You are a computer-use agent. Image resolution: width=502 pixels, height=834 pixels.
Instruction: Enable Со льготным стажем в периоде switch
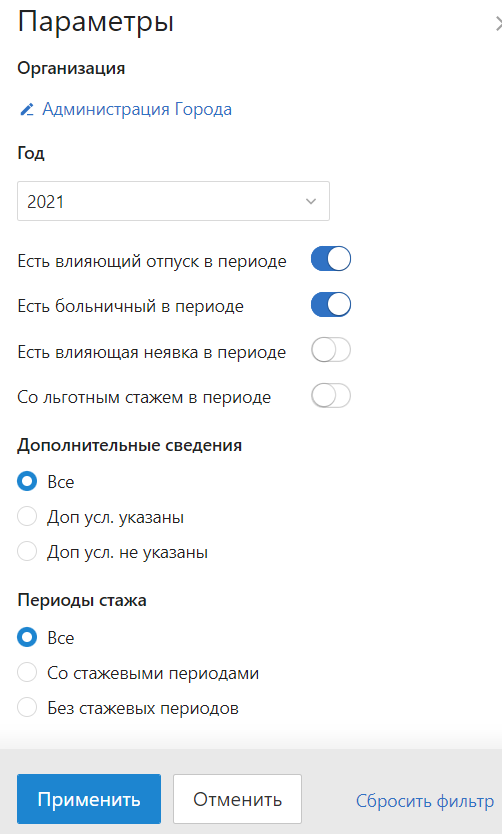click(x=331, y=396)
